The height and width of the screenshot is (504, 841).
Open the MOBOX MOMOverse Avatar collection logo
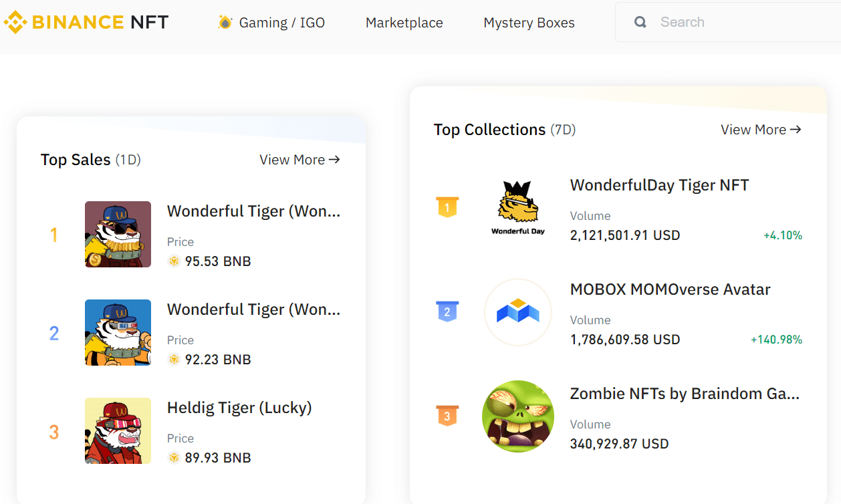518,312
